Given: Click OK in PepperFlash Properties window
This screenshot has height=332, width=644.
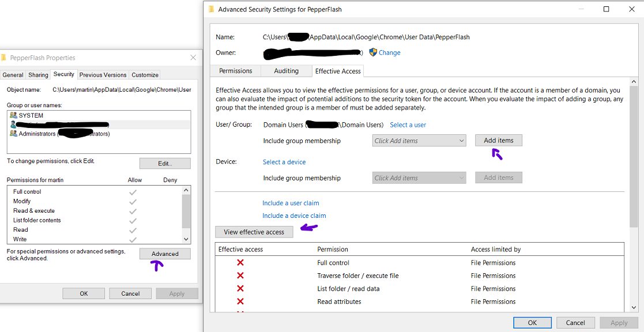Looking at the screenshot, I should coord(84,293).
